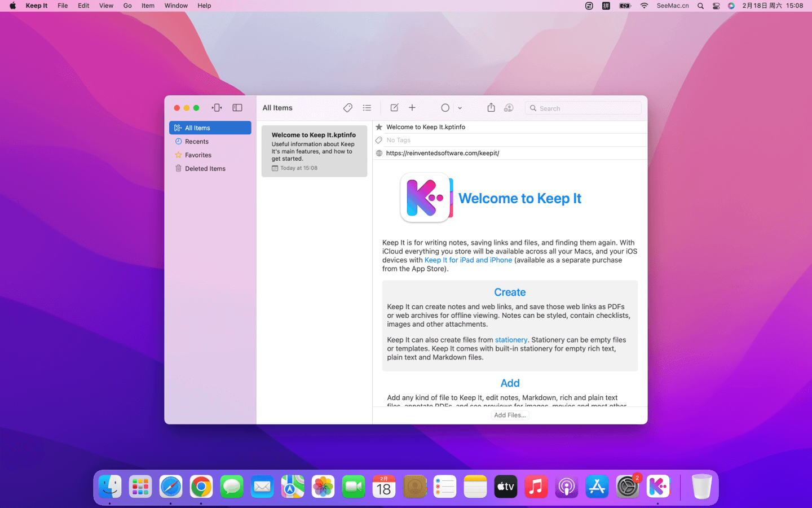Open Calendar from the Dock
This screenshot has height=508, width=812.
384,487
